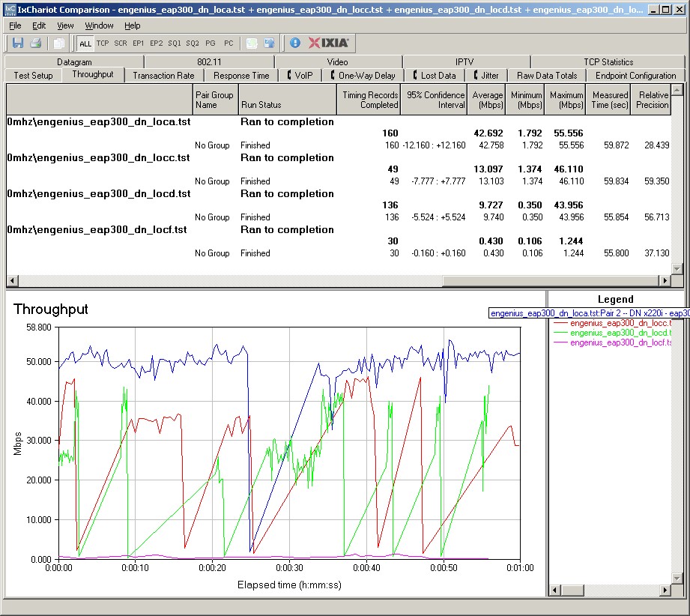Switch to the 802.11 tab
The image size is (690, 616).
(x=209, y=62)
